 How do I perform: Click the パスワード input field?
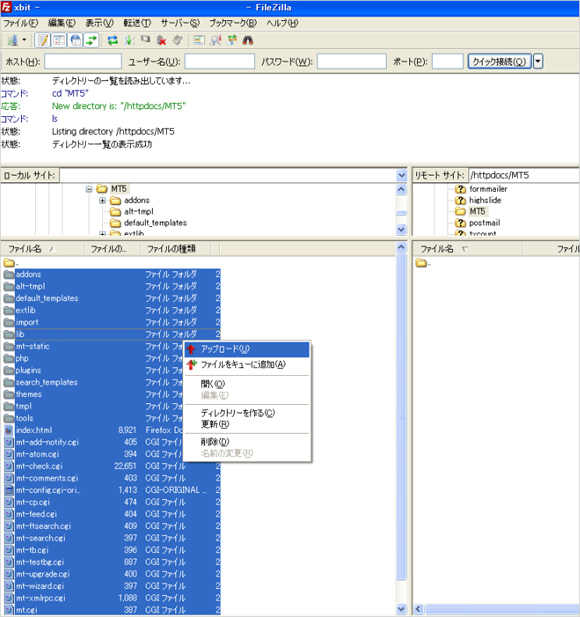(352, 61)
